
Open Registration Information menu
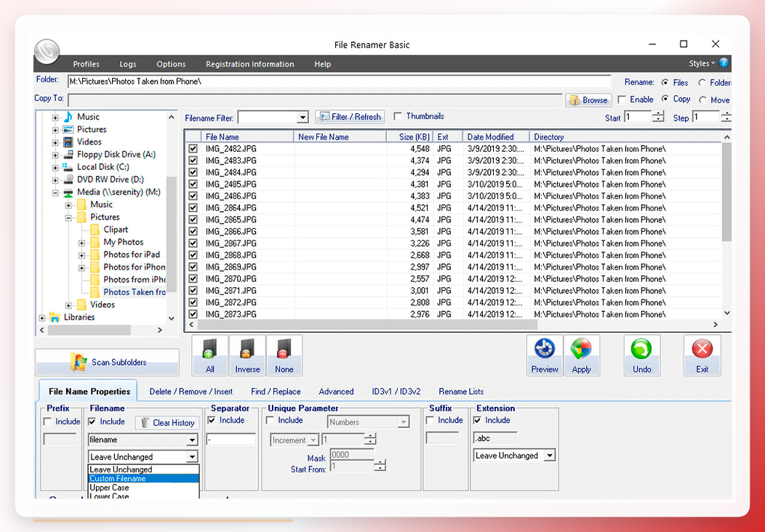tap(250, 64)
